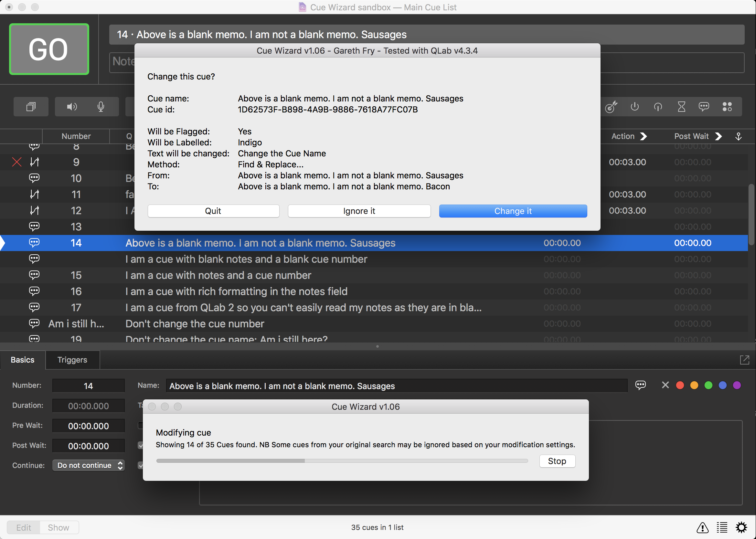This screenshot has width=756, height=539.
Task: Set cue colour to blue
Action: 722,385
